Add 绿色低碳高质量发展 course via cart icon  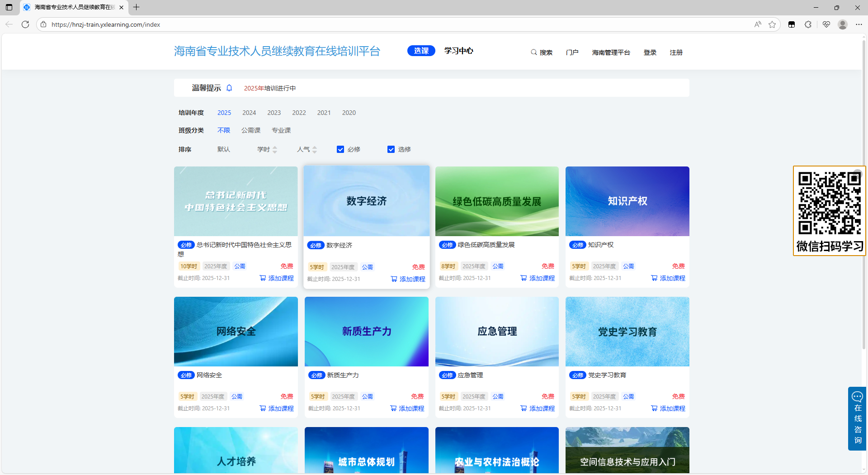(524, 278)
